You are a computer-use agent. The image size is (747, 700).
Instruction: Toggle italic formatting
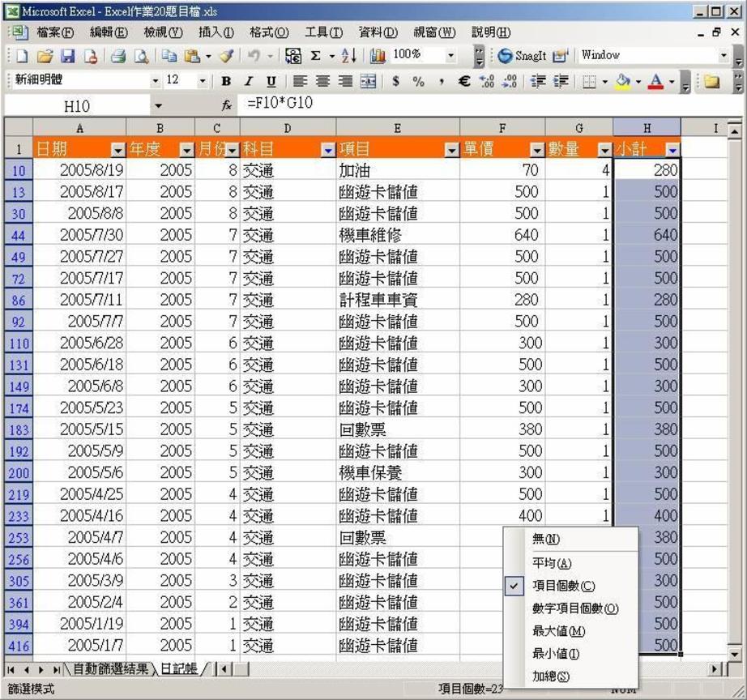tap(249, 81)
